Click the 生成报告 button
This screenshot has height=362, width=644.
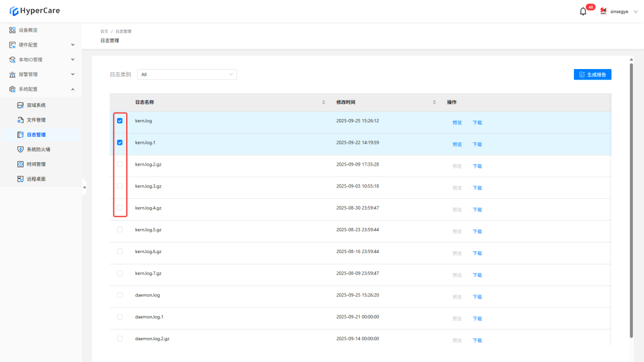pos(592,74)
